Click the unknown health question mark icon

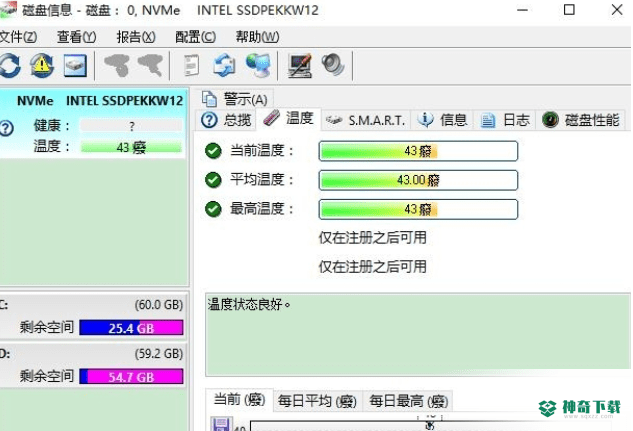coord(6,128)
